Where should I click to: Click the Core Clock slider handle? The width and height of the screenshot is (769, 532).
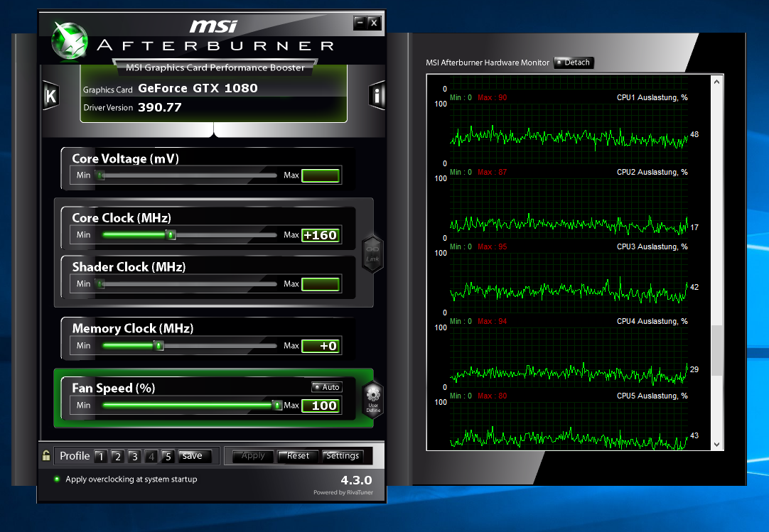click(171, 235)
